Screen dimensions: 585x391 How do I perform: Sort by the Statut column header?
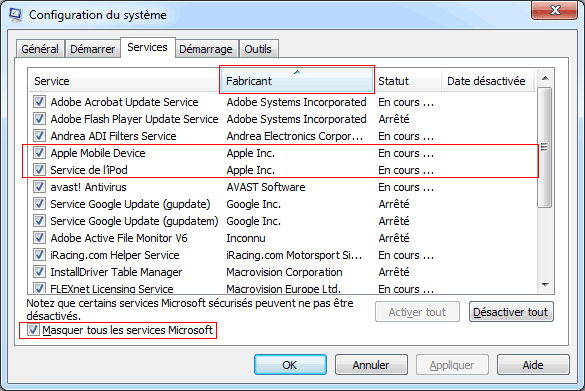coord(408,80)
